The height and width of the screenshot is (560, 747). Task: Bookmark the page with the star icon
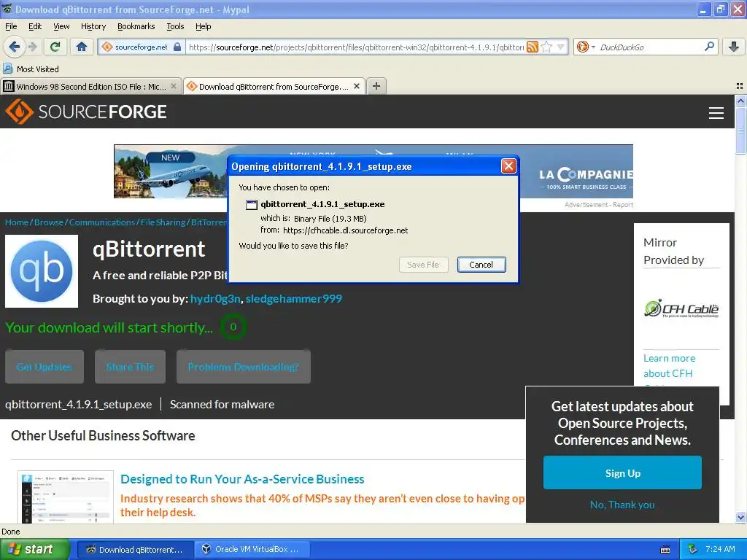click(547, 47)
